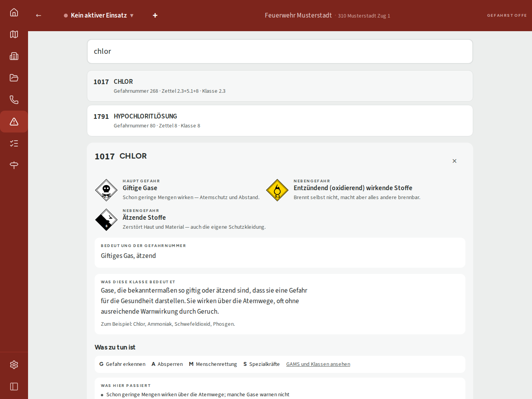This screenshot has width=532, height=399.
Task: Add new Einsatz with plus icon
Action: point(155,15)
